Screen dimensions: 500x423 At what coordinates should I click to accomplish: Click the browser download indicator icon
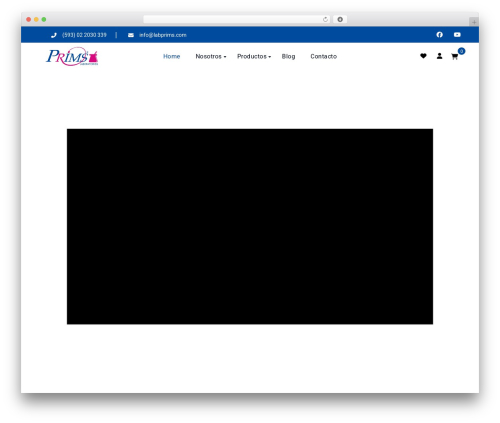(x=340, y=19)
